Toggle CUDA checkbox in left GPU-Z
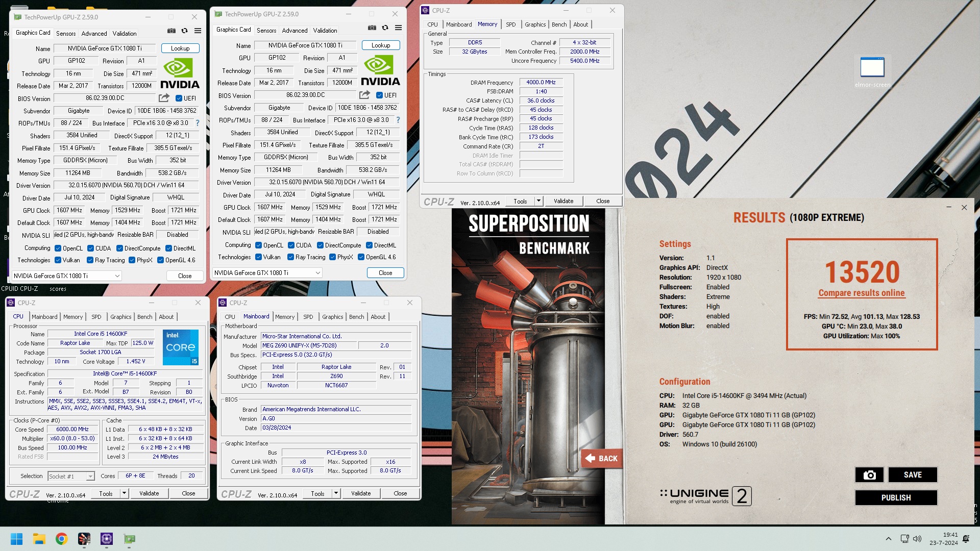Viewport: 980px width, 551px height. 90,248
